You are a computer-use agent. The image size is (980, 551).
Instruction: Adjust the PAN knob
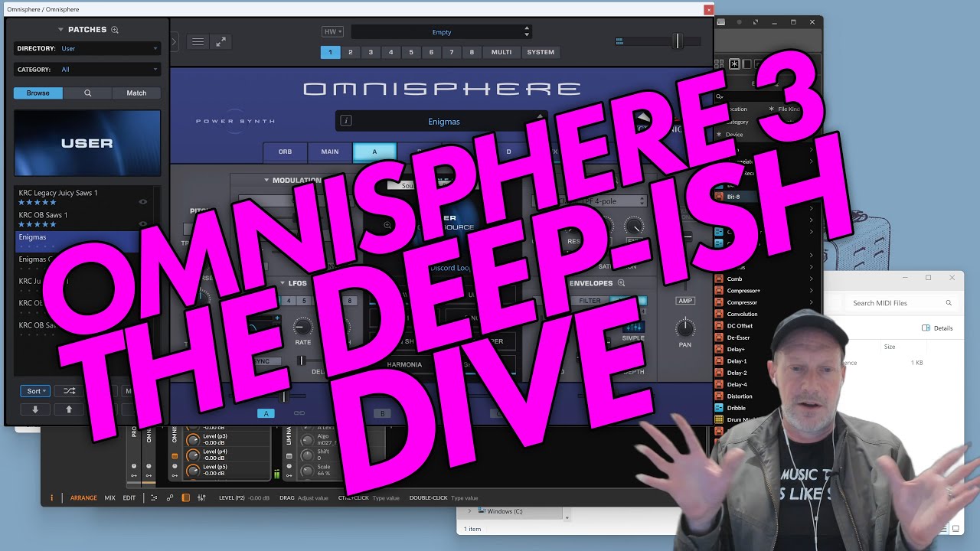pos(685,329)
